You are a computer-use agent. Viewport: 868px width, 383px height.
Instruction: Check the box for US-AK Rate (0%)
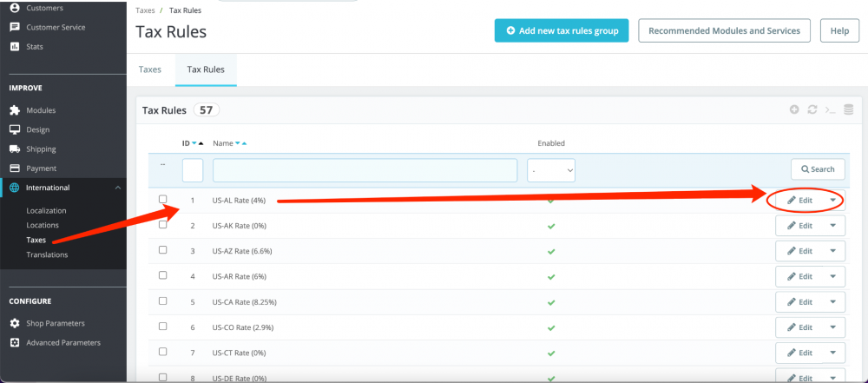[x=163, y=224]
